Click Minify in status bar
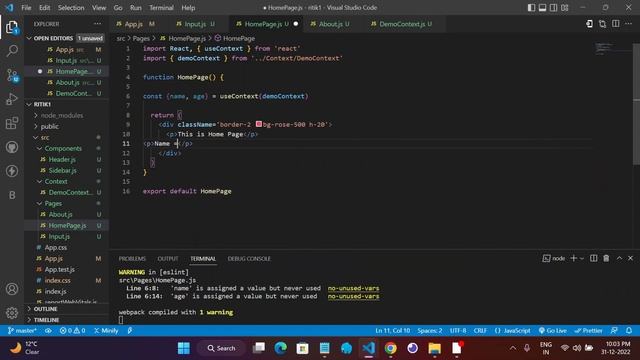Screen dimensions: 640x360 [x=106, y=331]
